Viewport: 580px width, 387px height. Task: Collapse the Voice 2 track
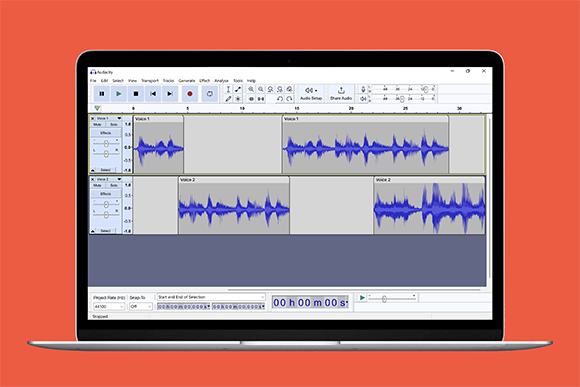pyautogui.click(x=93, y=231)
